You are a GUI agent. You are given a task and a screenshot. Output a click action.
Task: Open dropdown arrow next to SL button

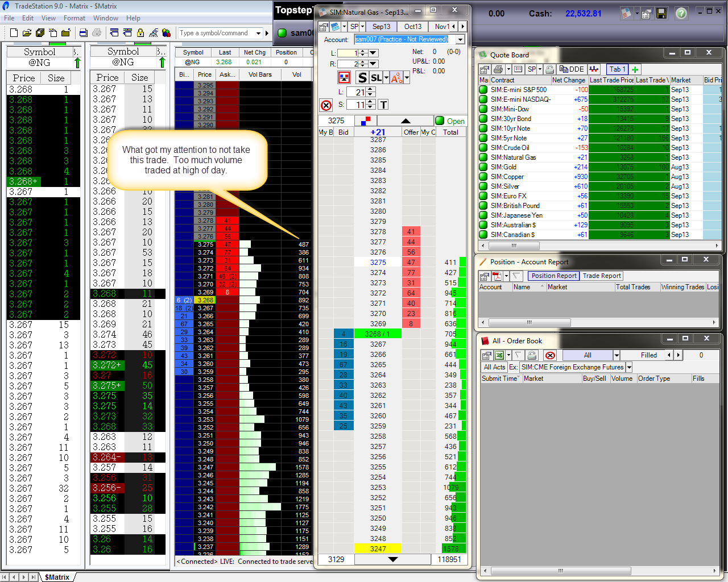pyautogui.click(x=386, y=77)
